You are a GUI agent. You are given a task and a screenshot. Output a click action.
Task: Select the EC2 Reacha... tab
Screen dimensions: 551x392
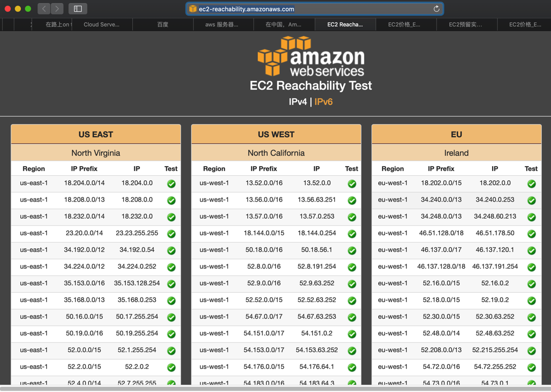point(345,25)
